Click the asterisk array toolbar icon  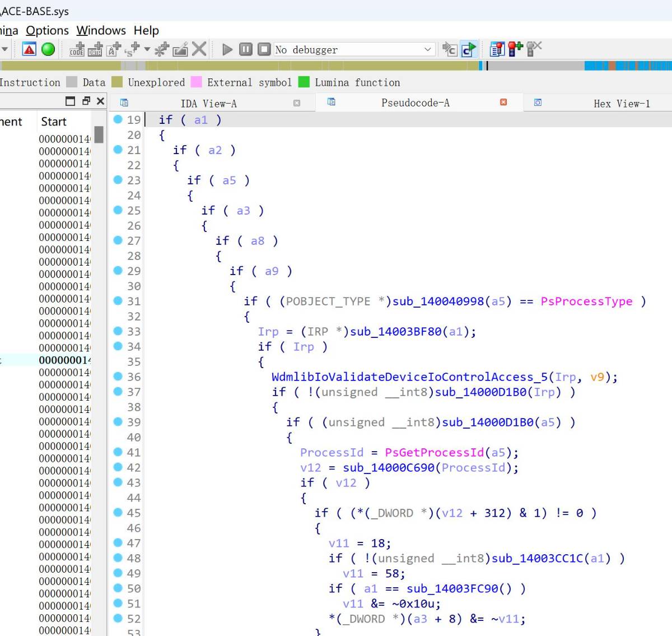click(162, 49)
